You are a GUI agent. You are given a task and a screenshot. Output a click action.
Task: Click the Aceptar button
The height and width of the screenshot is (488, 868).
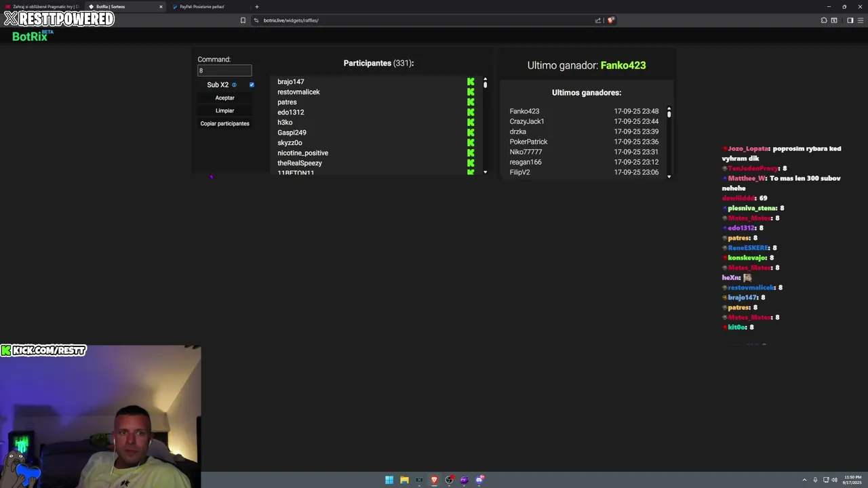[x=224, y=98]
